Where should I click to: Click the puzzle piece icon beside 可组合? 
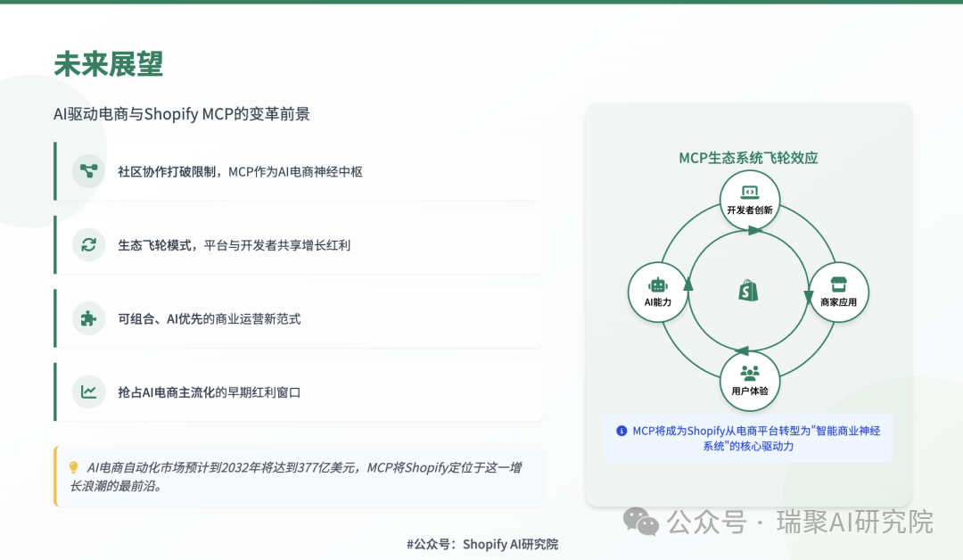pyautogui.click(x=88, y=318)
